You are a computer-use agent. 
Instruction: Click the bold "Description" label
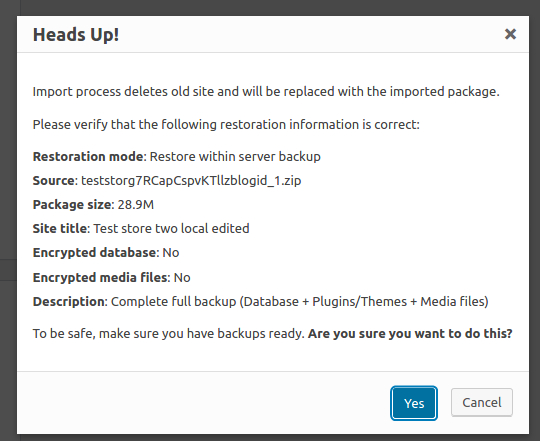point(69,302)
